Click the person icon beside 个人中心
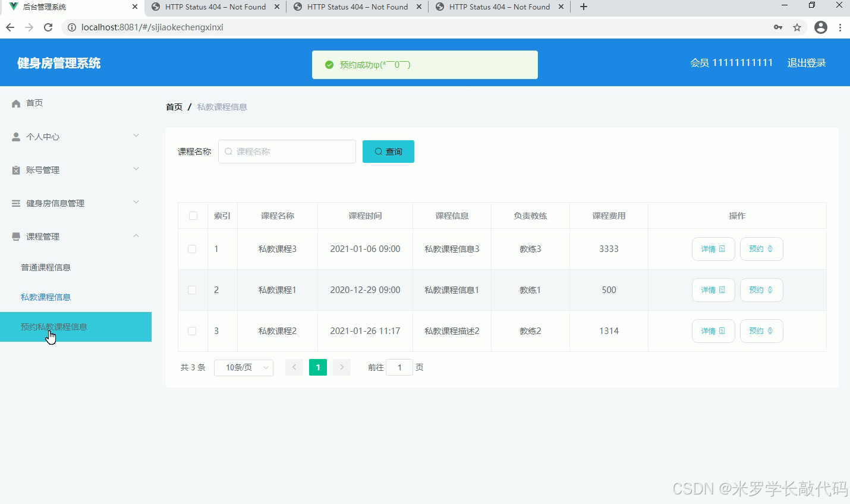 [16, 137]
